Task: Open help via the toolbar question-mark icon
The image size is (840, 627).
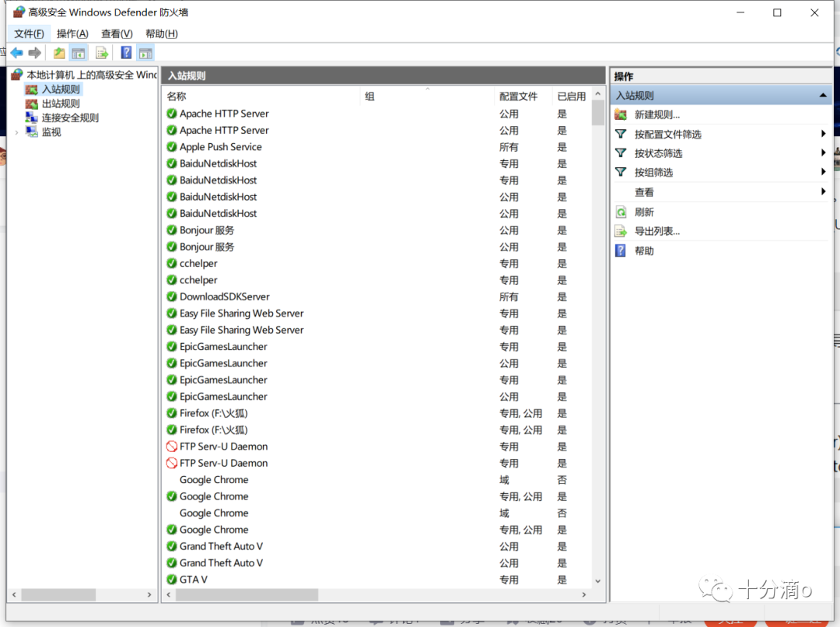Action: tap(126, 53)
